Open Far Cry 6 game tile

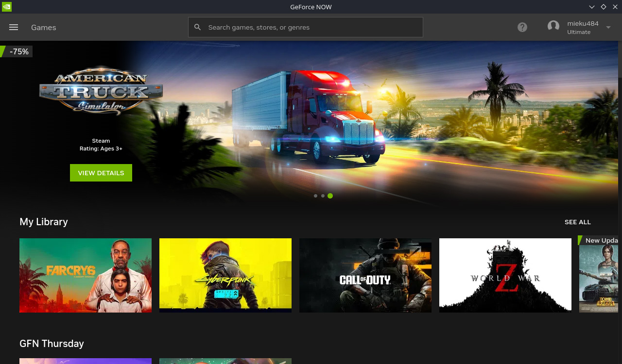86,275
